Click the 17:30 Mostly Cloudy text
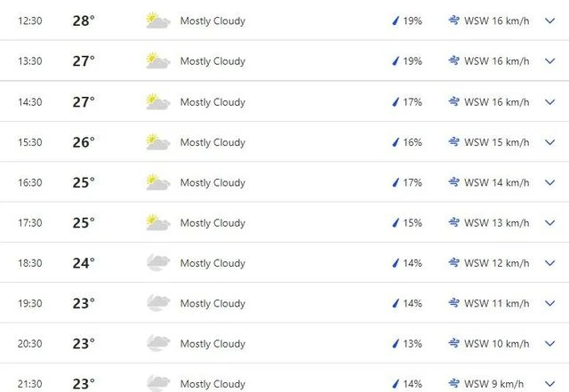Viewport: 569px width, 392px height. pos(212,223)
